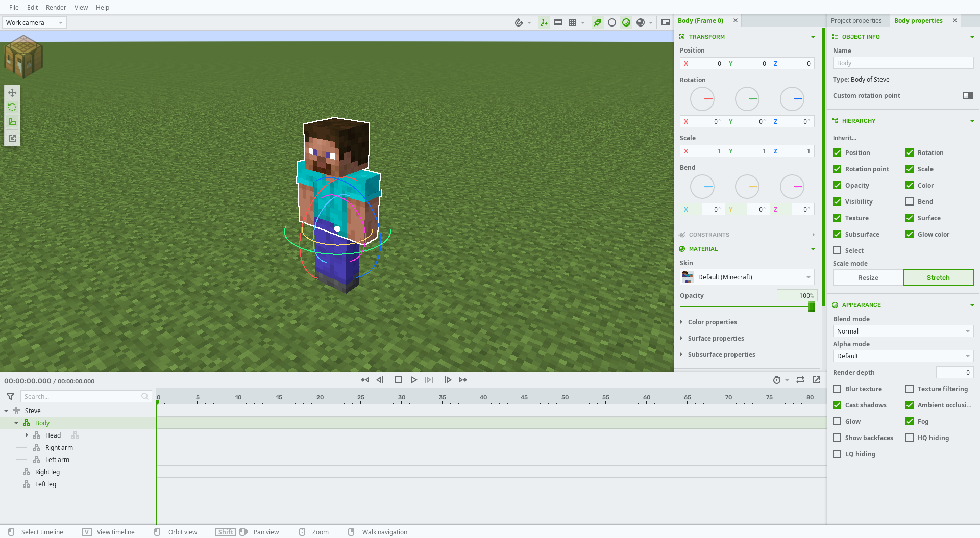Enable Show backfaces

[x=837, y=438]
